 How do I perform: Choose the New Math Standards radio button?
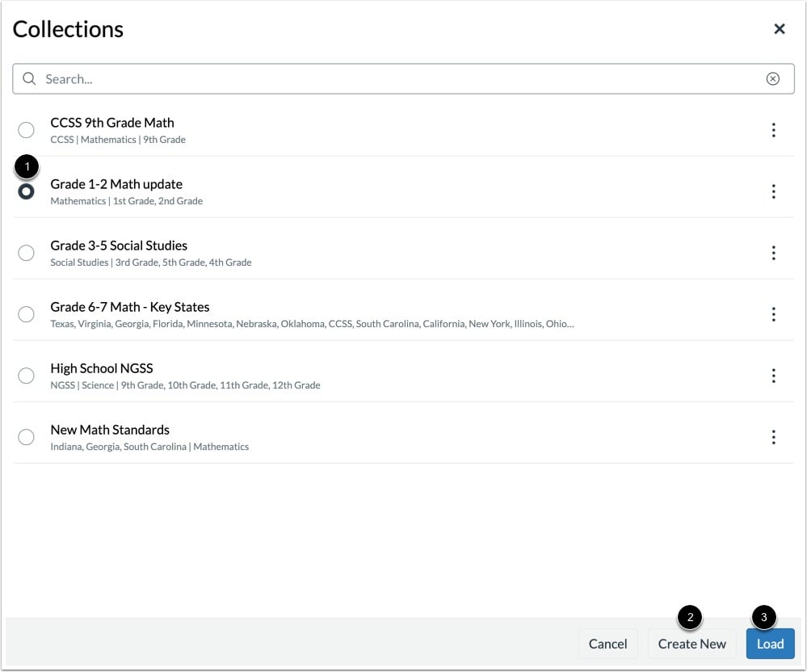(x=27, y=437)
